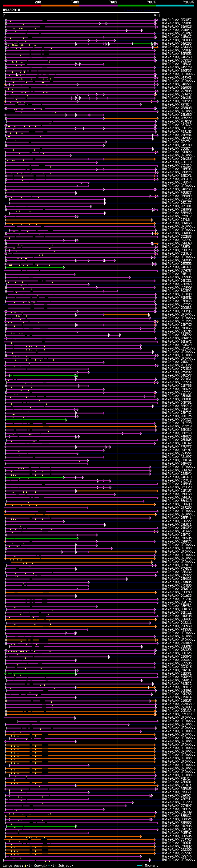The image size is (197, 868).
Task: Click the cyan ~100% identity legend bar
Action: (x=175, y=6)
